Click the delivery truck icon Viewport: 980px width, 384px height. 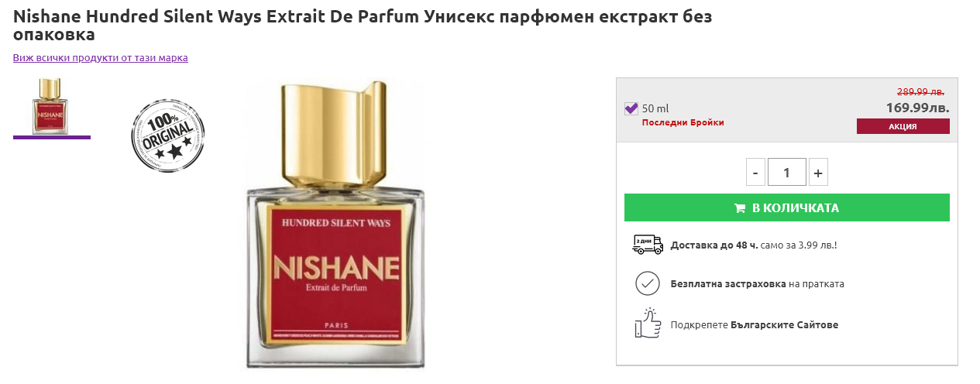point(648,245)
